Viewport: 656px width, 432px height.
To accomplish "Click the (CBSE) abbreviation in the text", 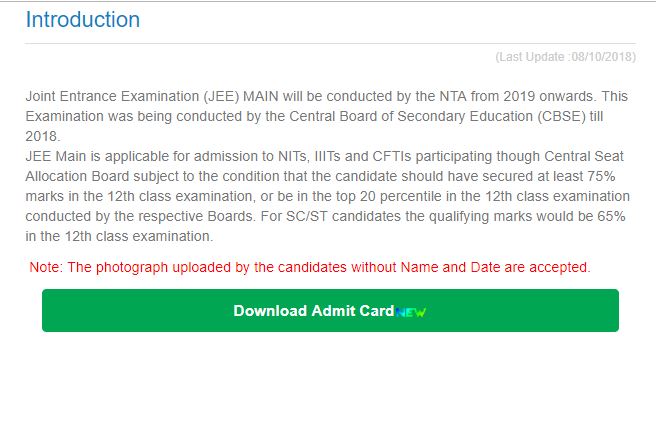I will click(x=561, y=116).
